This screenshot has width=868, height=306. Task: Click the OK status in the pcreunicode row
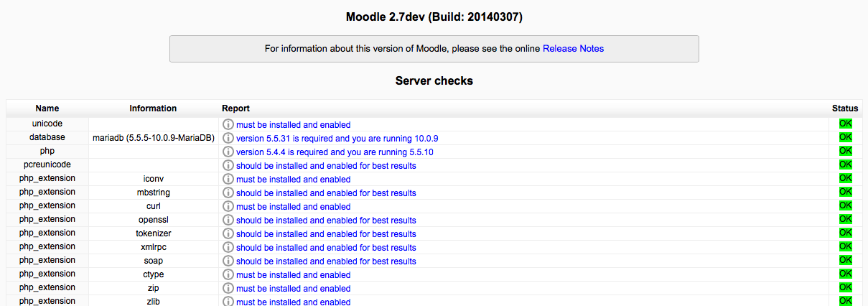[x=845, y=165]
